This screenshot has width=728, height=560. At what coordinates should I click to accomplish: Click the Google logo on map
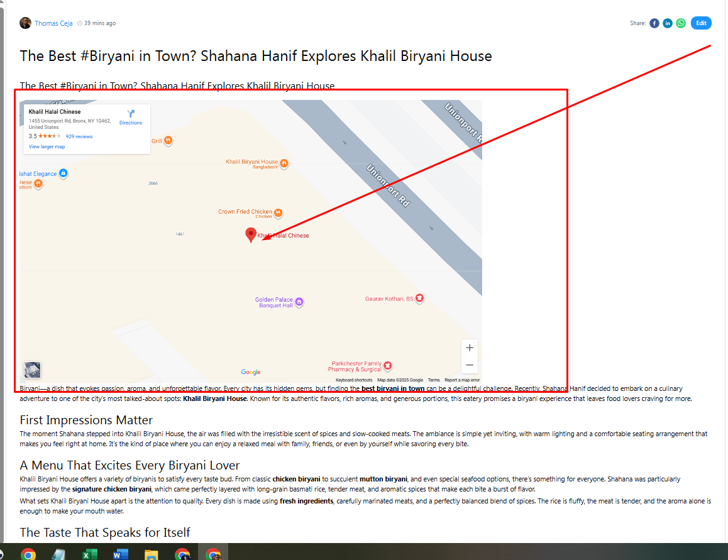(x=251, y=372)
